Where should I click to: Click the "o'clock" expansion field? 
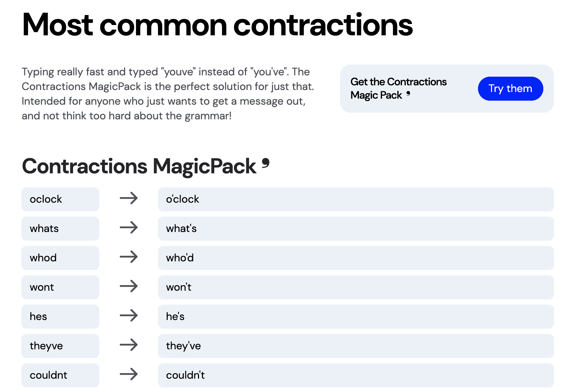coord(356,199)
